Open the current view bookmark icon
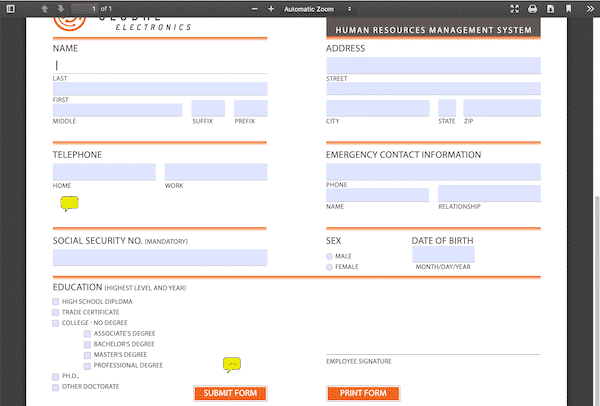Image resolution: width=600 pixels, height=406 pixels. 569,9
